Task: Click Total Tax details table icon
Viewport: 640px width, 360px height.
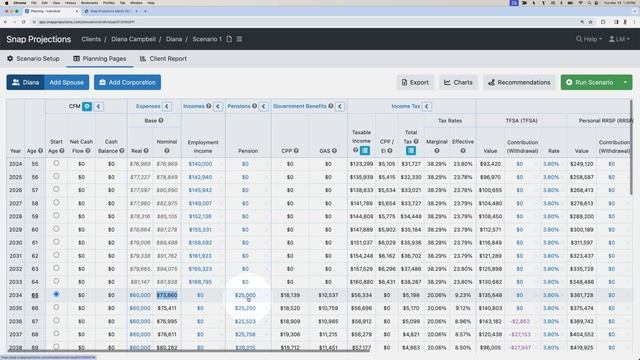Action: (x=411, y=151)
